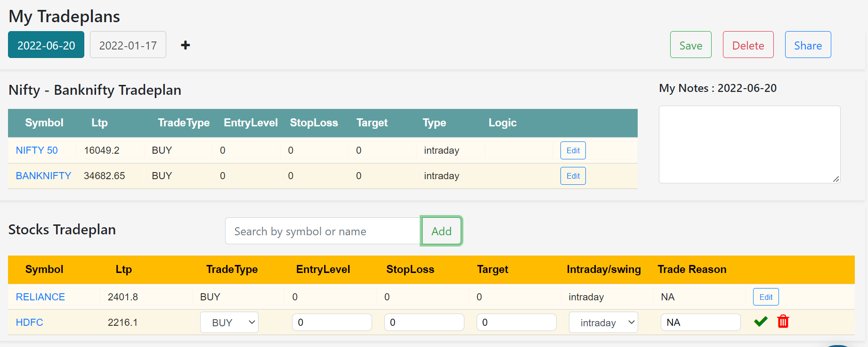Select NIFTY 50 Ltp value 16049.2
The image size is (868, 347).
pyautogui.click(x=102, y=150)
